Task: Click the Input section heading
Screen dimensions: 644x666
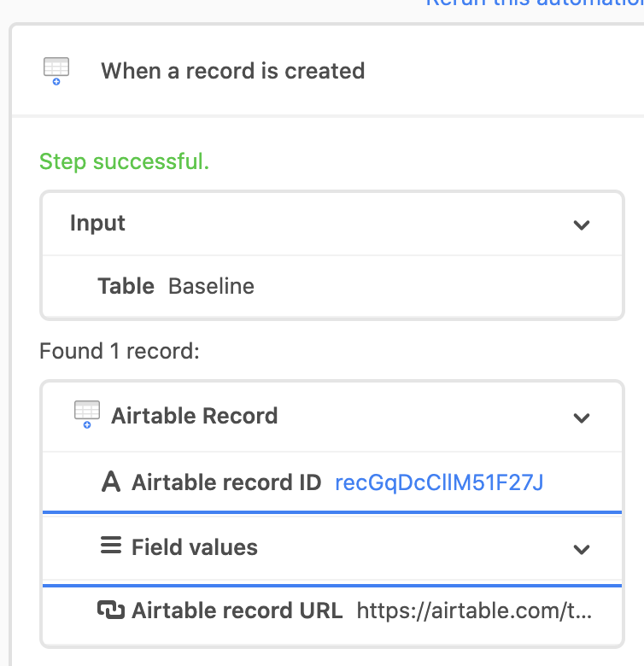Action: (97, 223)
